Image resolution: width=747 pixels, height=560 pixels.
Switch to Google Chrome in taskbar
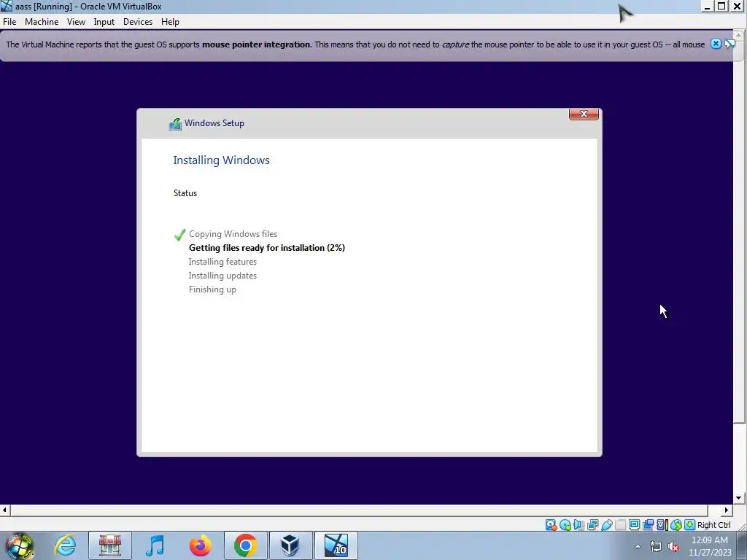245,545
